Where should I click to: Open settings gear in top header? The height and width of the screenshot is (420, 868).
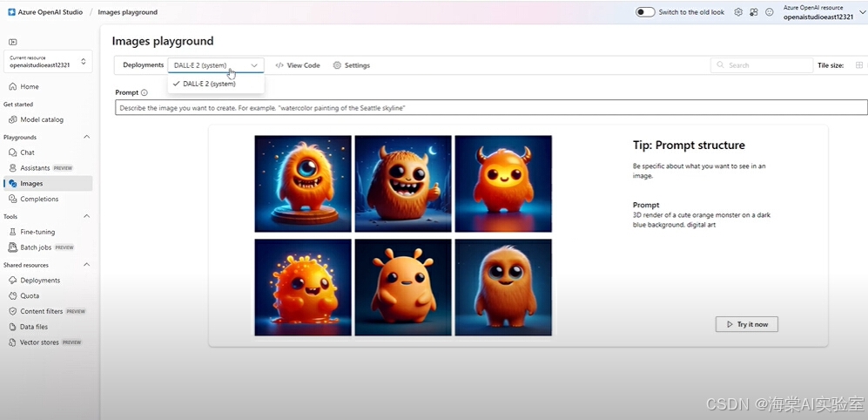(x=738, y=12)
